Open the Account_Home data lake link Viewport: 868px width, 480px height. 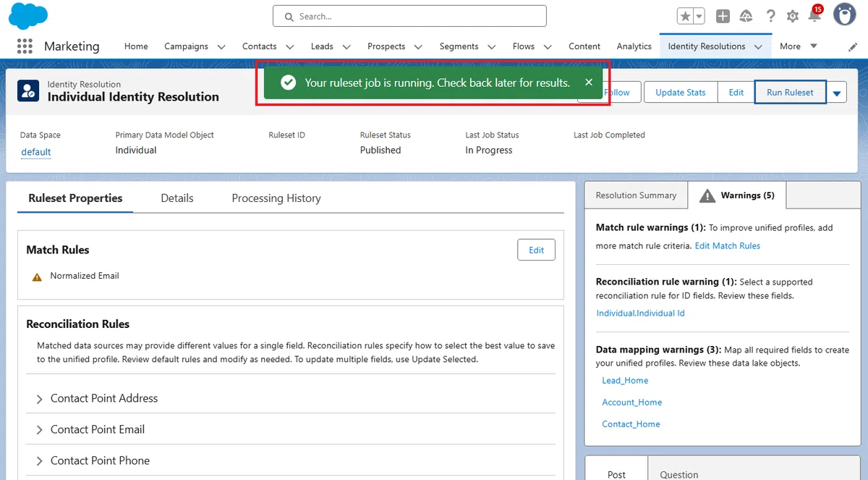(x=632, y=403)
